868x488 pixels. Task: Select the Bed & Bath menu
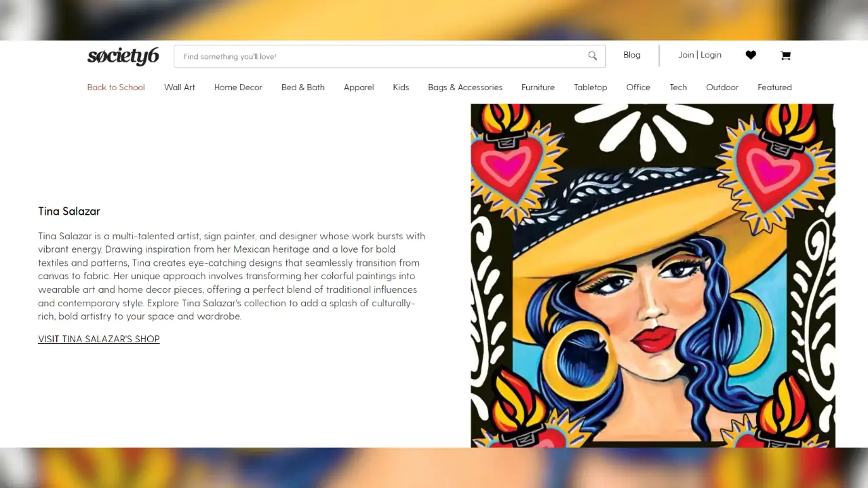[x=303, y=87]
